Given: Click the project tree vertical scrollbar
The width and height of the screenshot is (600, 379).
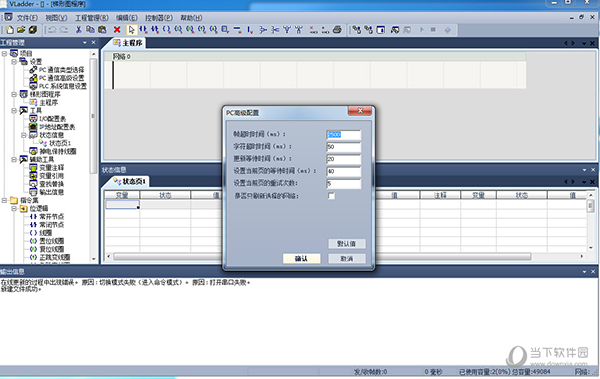Looking at the screenshot, I should point(93,115).
